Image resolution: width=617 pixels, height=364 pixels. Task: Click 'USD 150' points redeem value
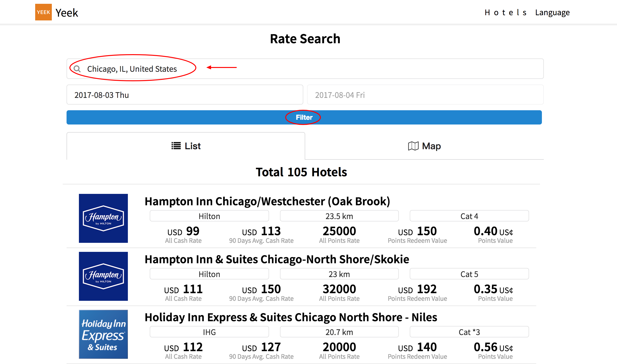pyautogui.click(x=417, y=231)
